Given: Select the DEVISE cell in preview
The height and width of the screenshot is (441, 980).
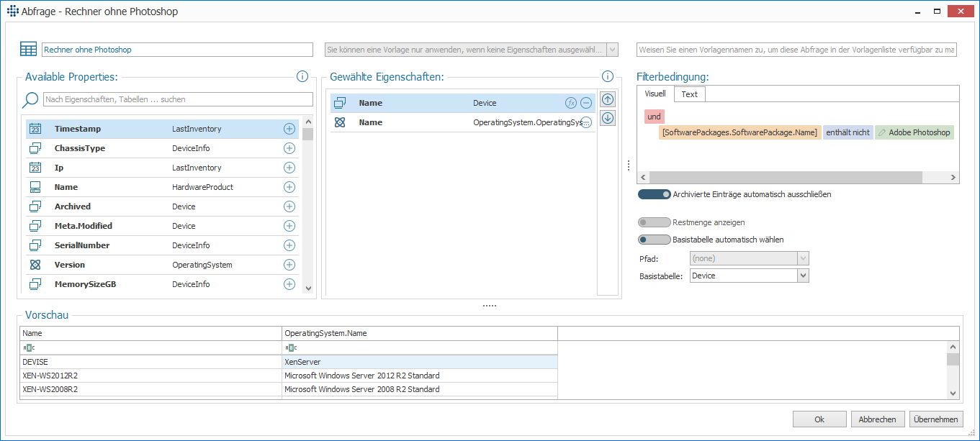Looking at the screenshot, I should pyautogui.click(x=151, y=362).
